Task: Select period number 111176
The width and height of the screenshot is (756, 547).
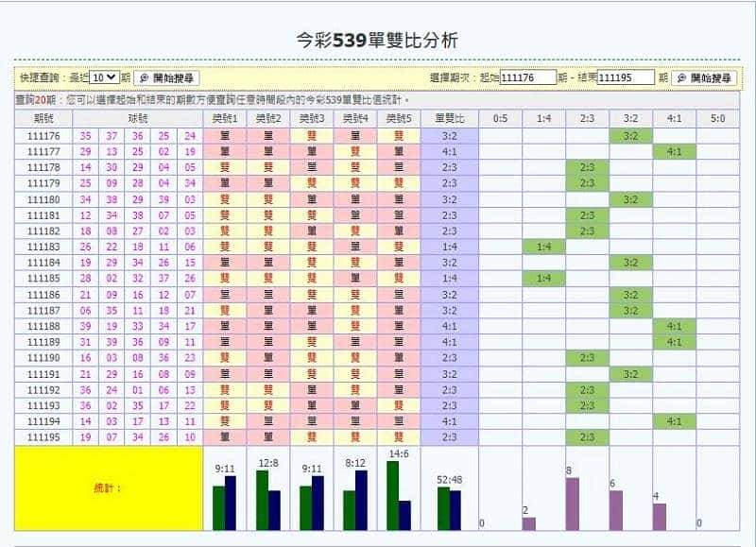Action: pyautogui.click(x=43, y=136)
